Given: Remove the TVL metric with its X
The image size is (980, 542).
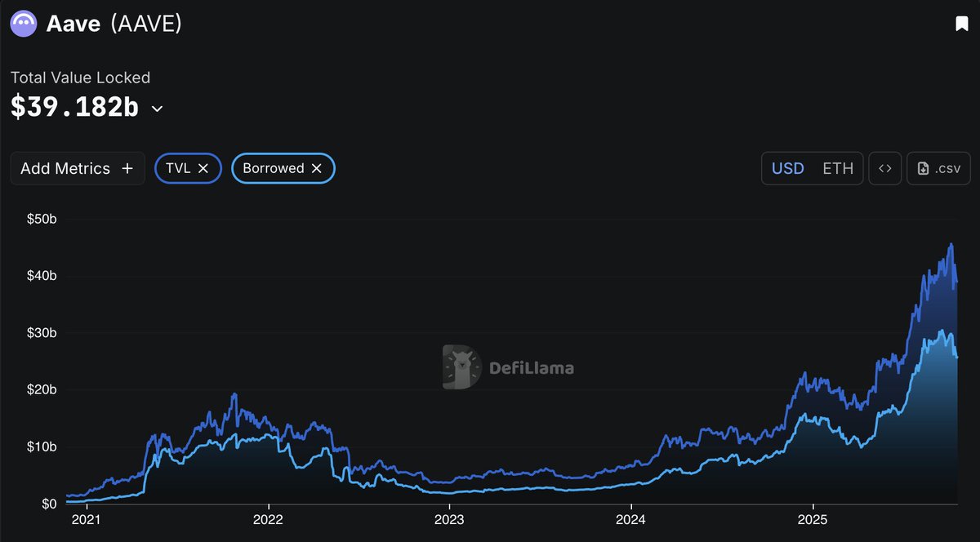Looking at the screenshot, I should (203, 168).
